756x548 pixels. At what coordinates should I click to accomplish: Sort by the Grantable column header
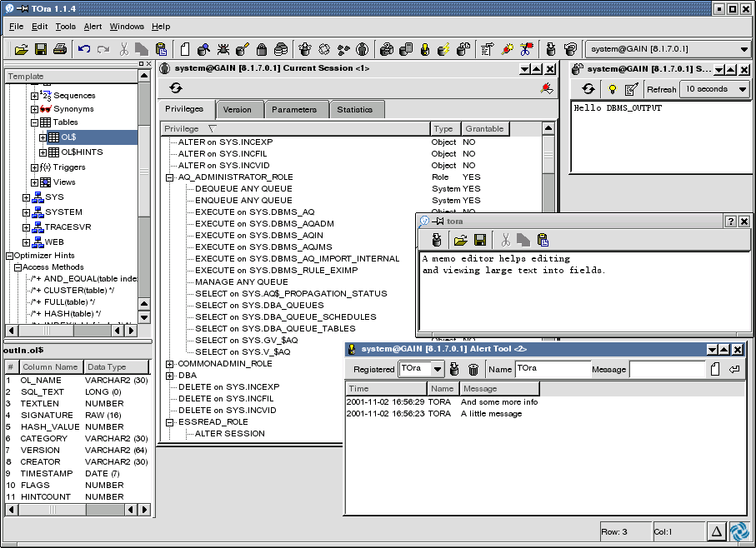point(484,128)
